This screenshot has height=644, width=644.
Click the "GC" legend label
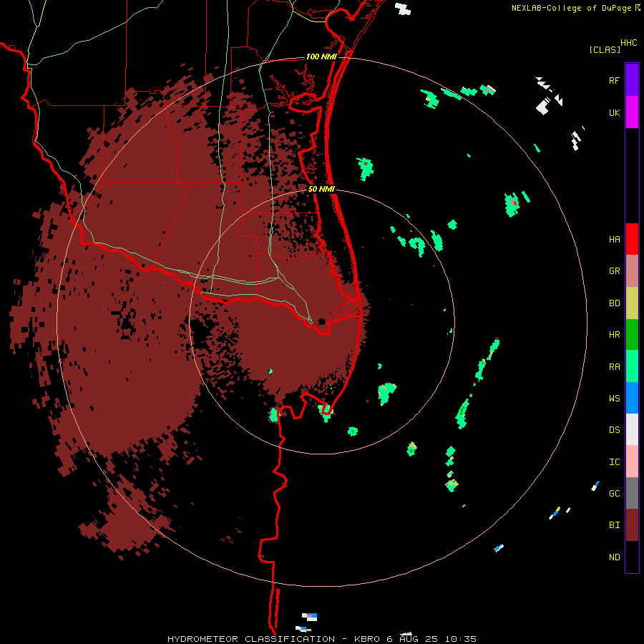pyautogui.click(x=614, y=494)
